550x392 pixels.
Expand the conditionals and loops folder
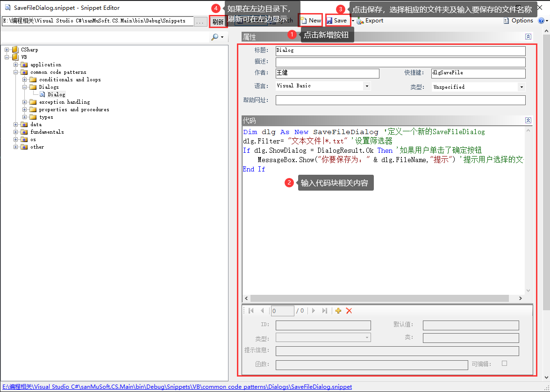[25, 79]
